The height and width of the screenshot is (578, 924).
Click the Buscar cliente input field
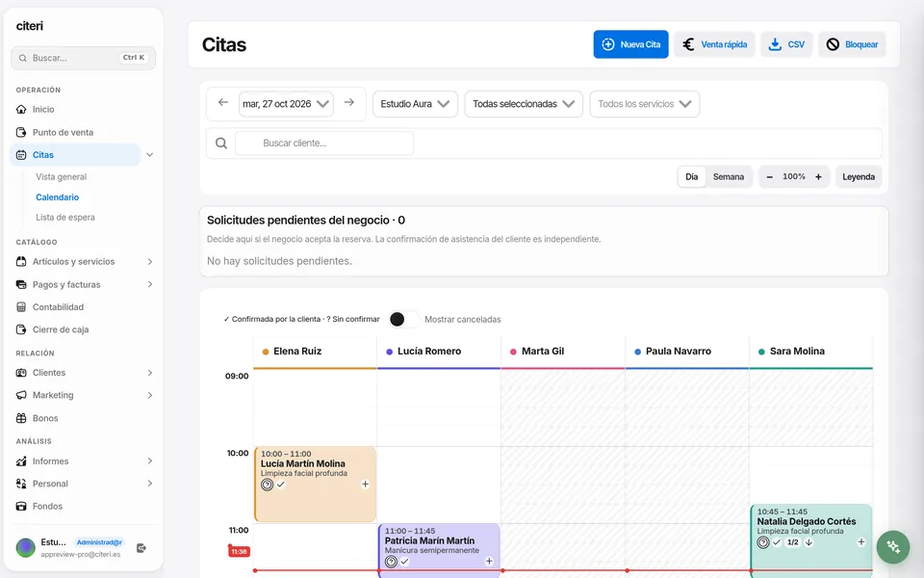324,144
